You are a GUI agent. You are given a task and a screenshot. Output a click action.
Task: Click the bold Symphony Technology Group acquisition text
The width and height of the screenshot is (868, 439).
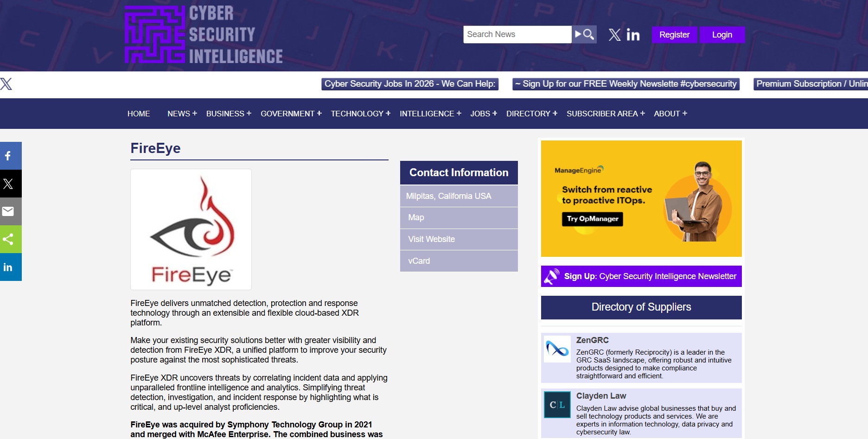pyautogui.click(x=256, y=429)
